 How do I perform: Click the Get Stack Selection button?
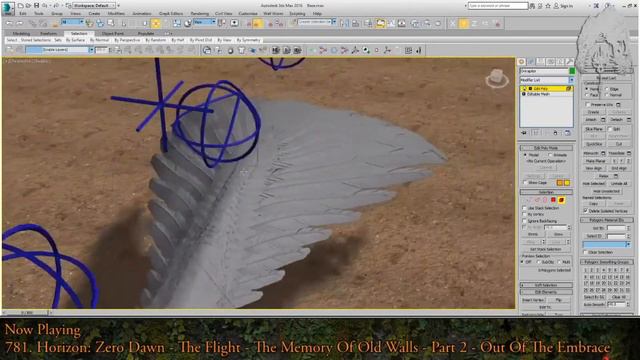tap(546, 249)
